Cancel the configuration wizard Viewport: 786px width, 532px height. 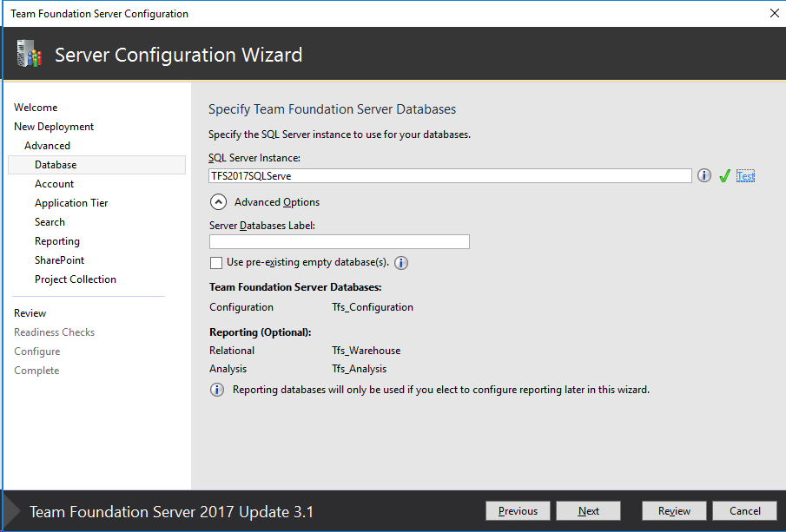(744, 510)
